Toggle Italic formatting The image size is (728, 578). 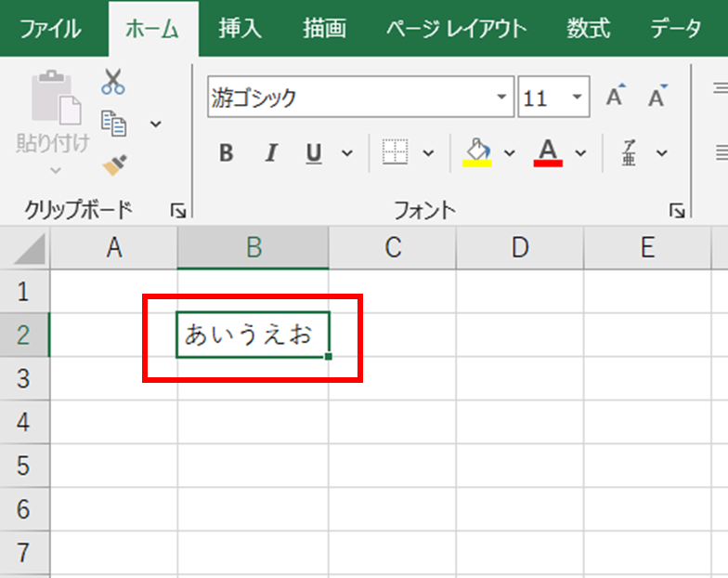[x=271, y=153]
